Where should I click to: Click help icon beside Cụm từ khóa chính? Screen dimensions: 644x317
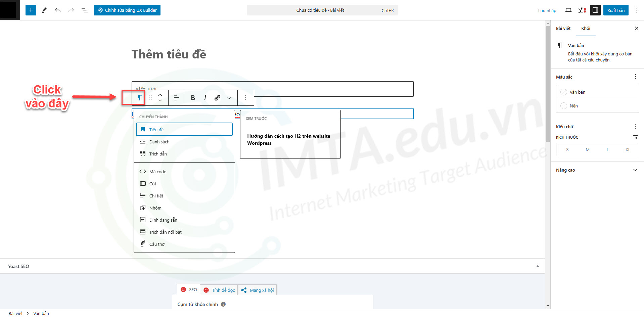[x=223, y=304]
